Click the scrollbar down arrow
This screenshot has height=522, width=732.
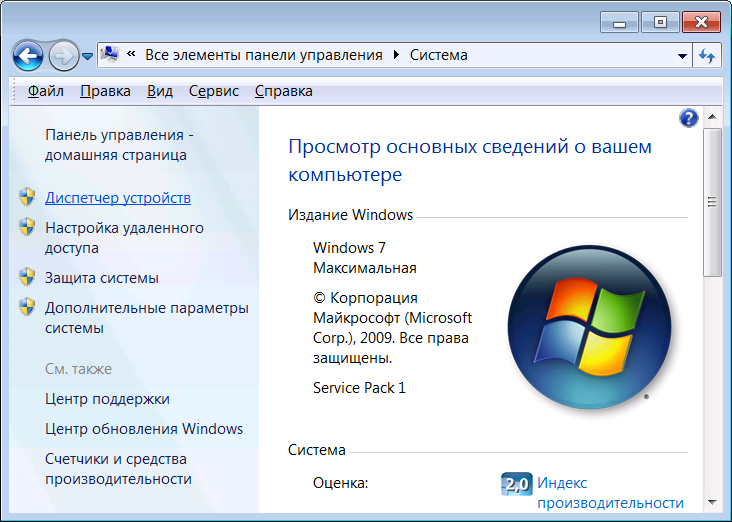pyautogui.click(x=712, y=502)
